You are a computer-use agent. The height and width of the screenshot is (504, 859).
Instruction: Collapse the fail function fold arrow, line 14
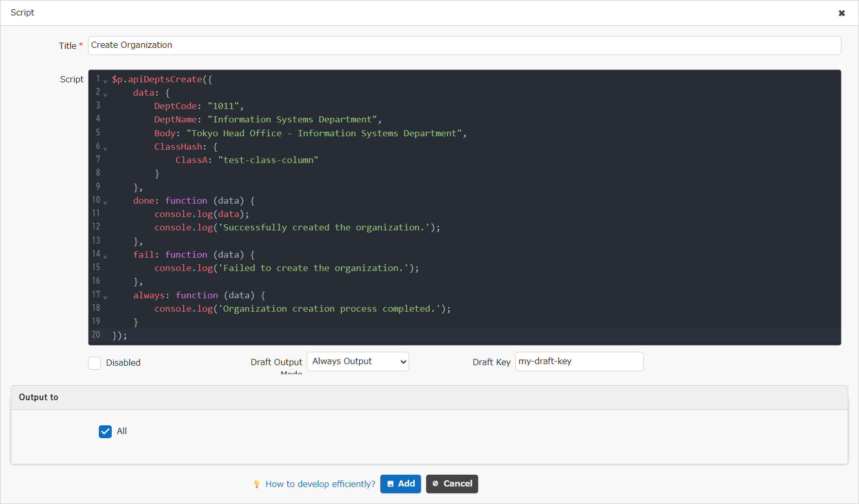tap(105, 256)
